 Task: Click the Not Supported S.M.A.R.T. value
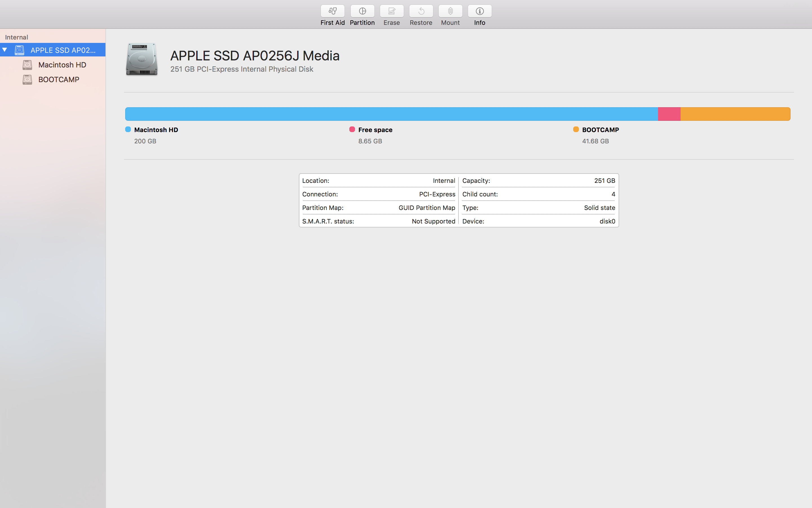(434, 221)
